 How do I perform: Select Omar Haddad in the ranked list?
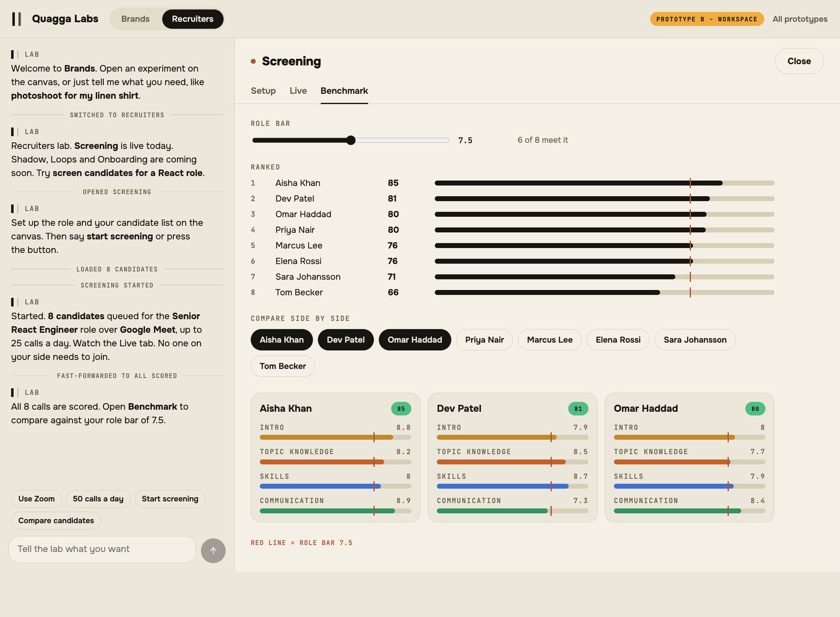303,215
